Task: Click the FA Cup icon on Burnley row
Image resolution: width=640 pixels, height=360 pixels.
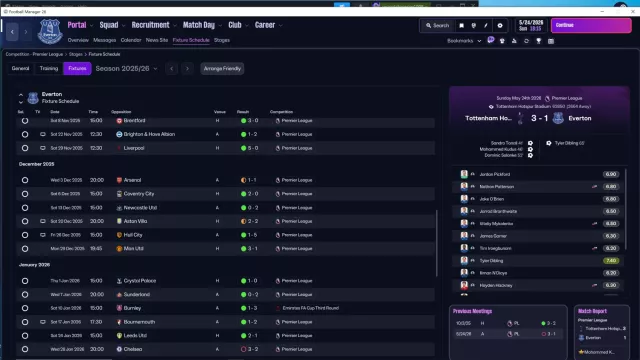Action: coord(278,308)
